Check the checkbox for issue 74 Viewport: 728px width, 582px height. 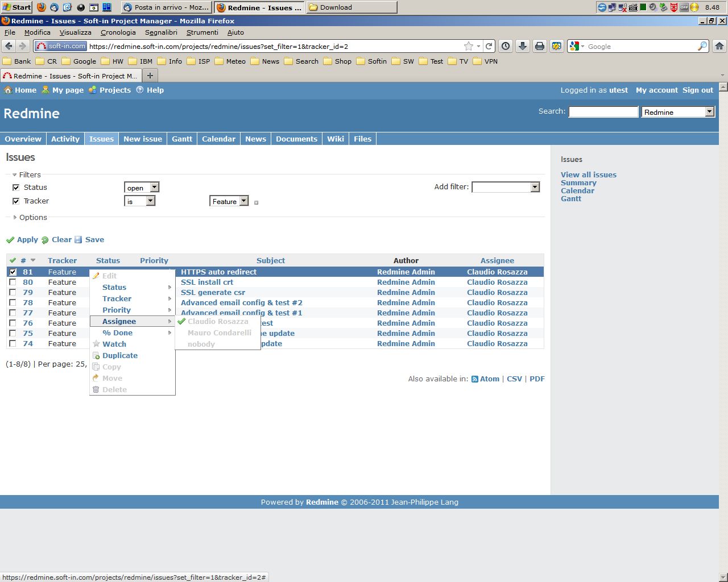point(13,343)
